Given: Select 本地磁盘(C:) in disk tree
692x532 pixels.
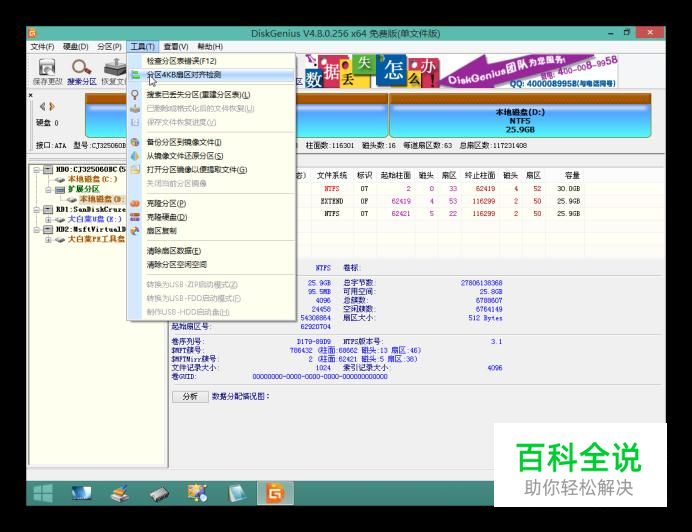Looking at the screenshot, I should click(x=92, y=179).
